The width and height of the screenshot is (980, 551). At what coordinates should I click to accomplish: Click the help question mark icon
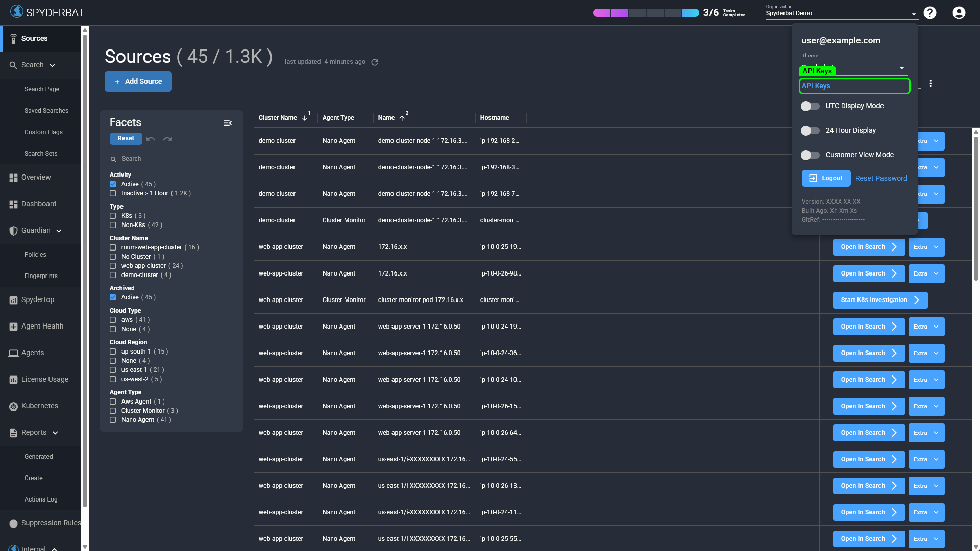pyautogui.click(x=930, y=12)
